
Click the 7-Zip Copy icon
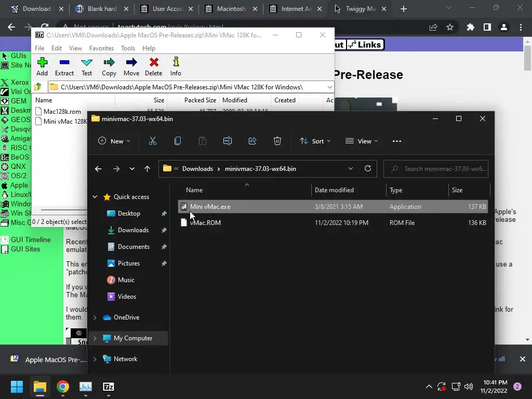[109, 62]
